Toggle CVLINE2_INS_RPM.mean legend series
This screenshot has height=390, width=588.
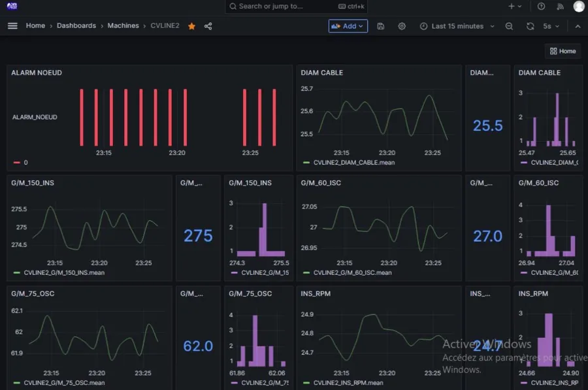tap(348, 383)
